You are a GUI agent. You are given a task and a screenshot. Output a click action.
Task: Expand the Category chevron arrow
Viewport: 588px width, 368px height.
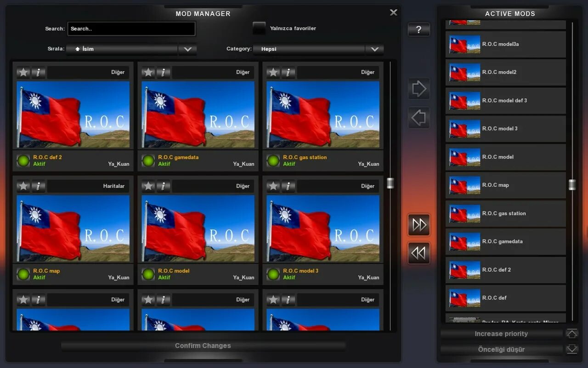click(375, 49)
